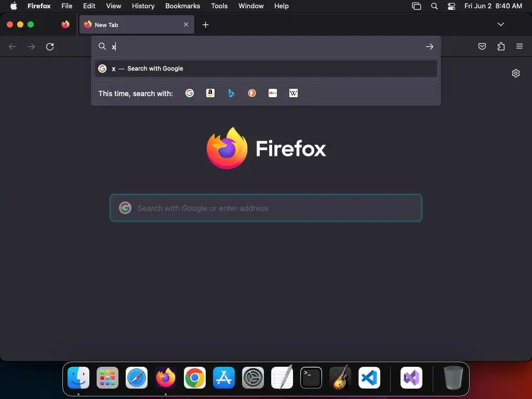The height and width of the screenshot is (399, 532).
Task: Open Control Center in menu bar
Action: [x=451, y=6]
